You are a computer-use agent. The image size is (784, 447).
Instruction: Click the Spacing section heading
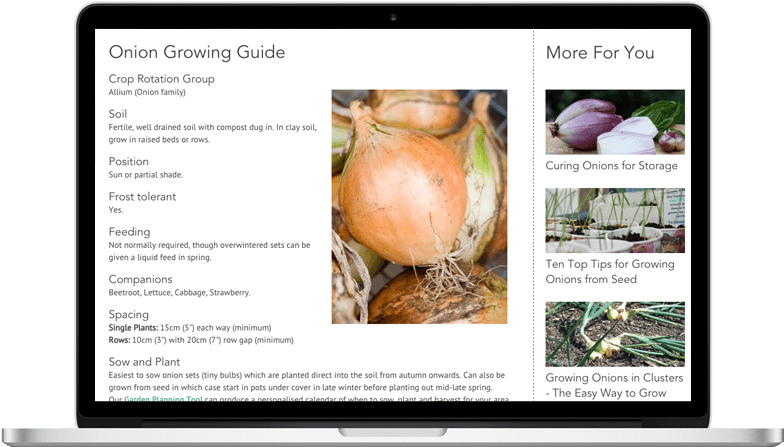(x=128, y=314)
